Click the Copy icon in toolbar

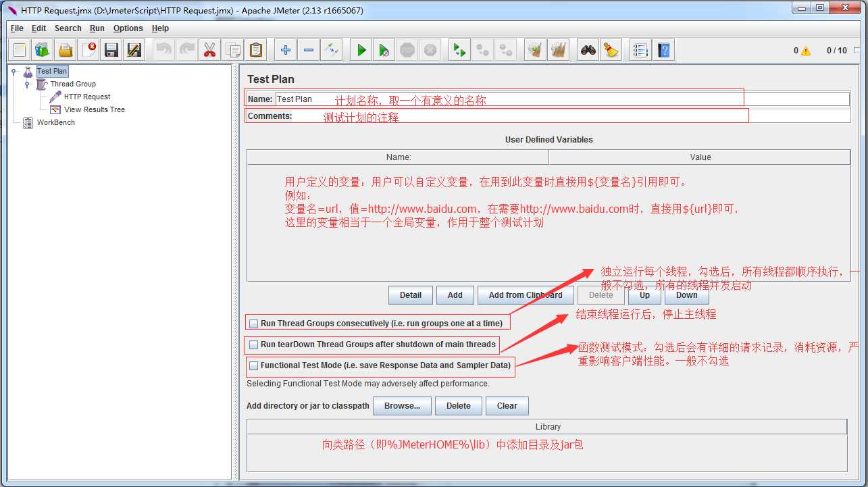tap(233, 50)
